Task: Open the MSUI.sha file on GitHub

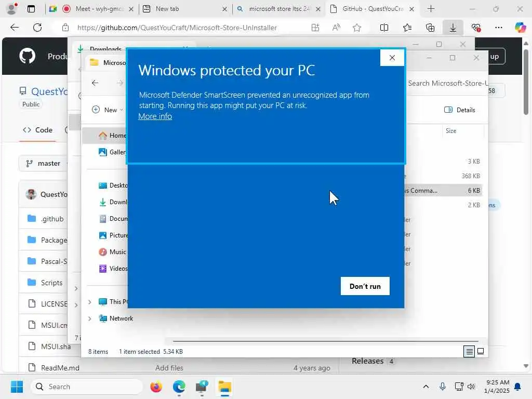Action: [56, 347]
